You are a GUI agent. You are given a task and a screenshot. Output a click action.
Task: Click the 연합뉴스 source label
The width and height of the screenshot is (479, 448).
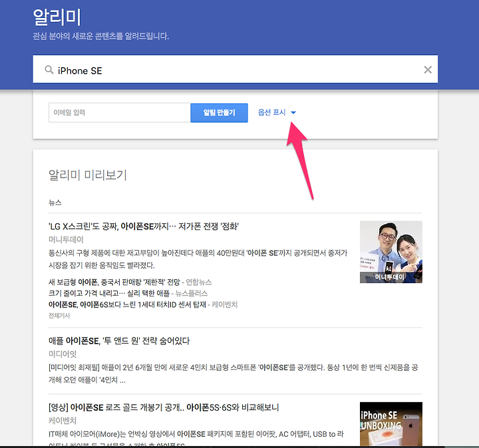click(x=198, y=282)
